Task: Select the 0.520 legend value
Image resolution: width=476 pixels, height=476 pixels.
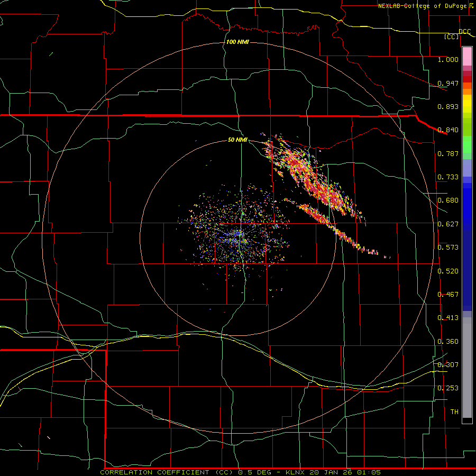Action: 448,271
